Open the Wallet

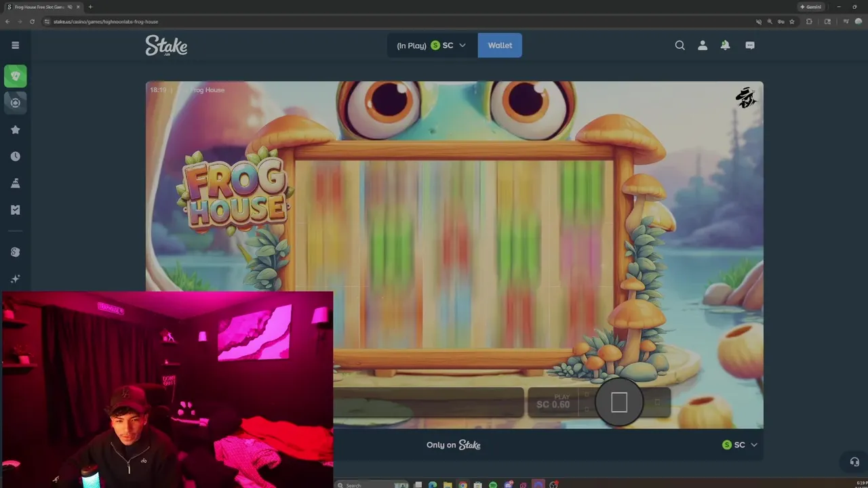click(x=500, y=45)
